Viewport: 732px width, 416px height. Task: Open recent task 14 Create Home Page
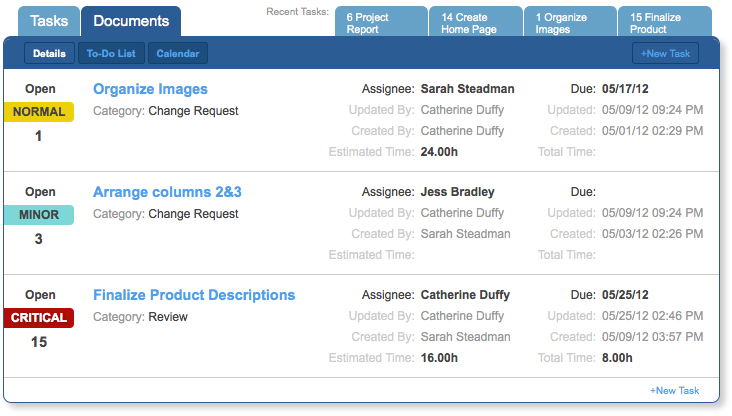476,21
